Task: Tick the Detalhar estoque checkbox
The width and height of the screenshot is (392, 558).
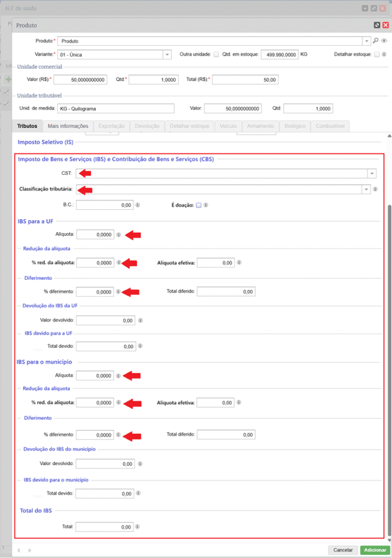Action: [x=377, y=54]
